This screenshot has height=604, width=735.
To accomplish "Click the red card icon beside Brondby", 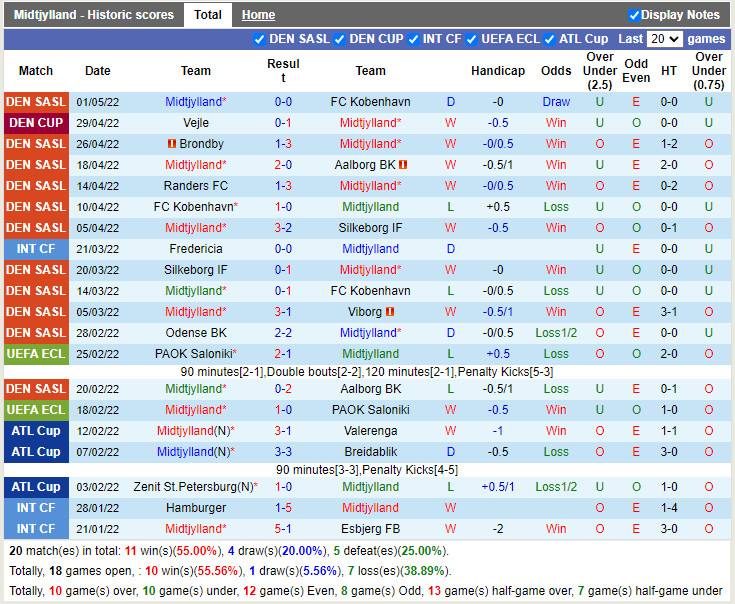I will click(171, 144).
